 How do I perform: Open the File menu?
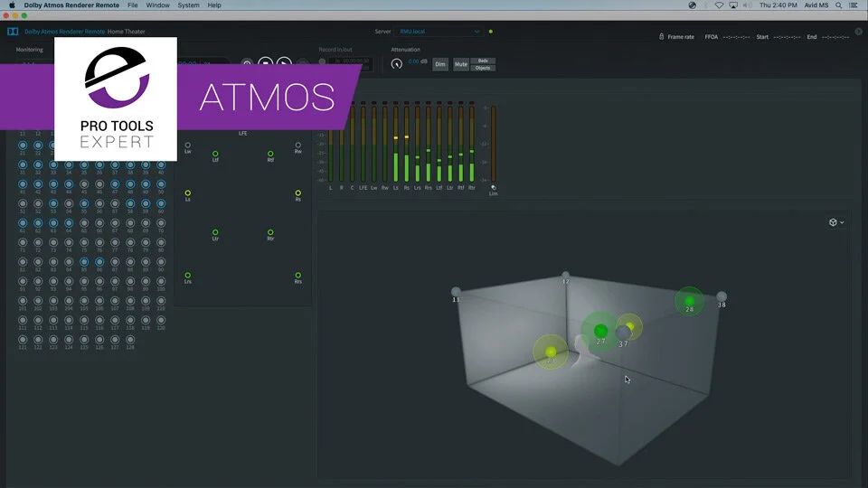coord(133,5)
